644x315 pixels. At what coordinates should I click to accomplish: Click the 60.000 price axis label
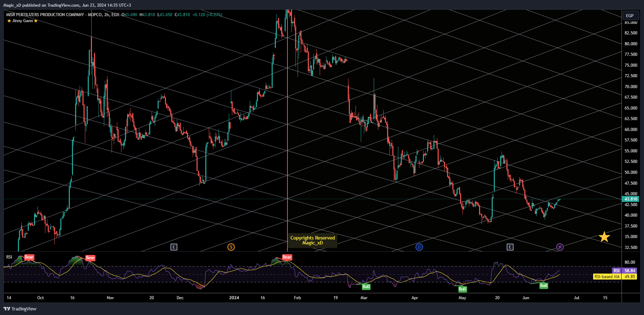click(631, 130)
